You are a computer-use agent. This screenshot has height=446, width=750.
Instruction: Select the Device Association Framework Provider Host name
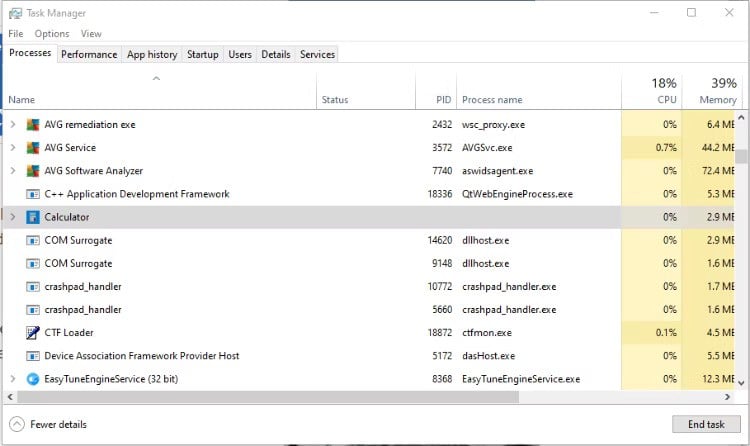pos(142,356)
